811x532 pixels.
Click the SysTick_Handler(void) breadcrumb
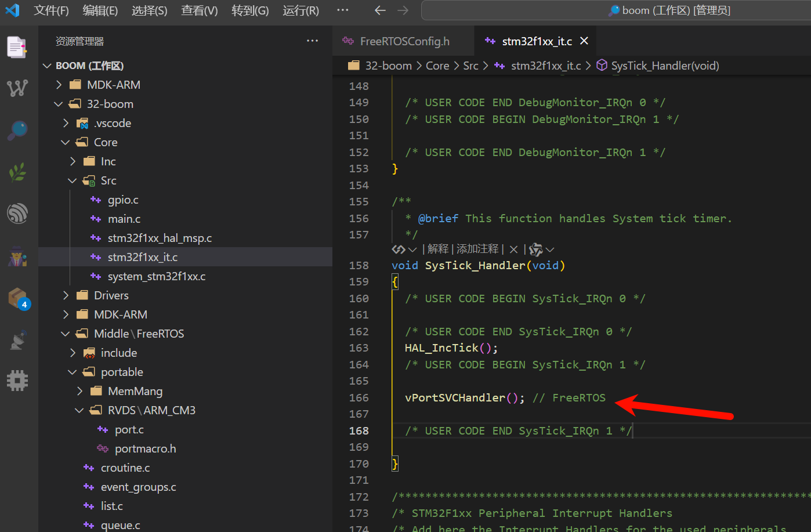click(x=665, y=66)
